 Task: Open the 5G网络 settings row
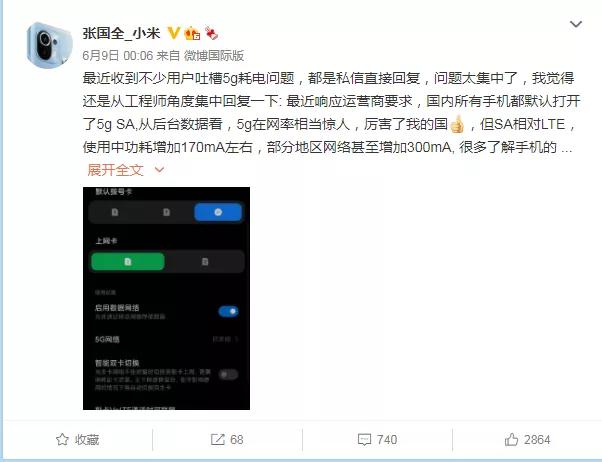pos(166,339)
